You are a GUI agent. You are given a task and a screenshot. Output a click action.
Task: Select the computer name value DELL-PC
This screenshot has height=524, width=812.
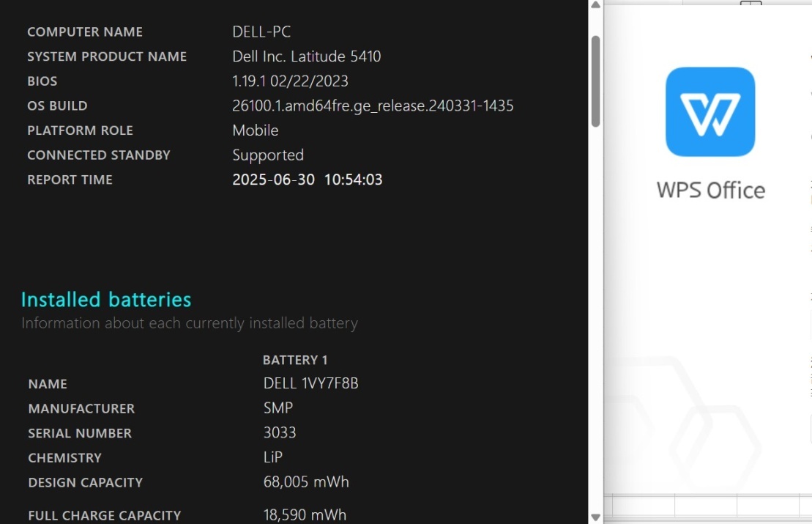261,32
